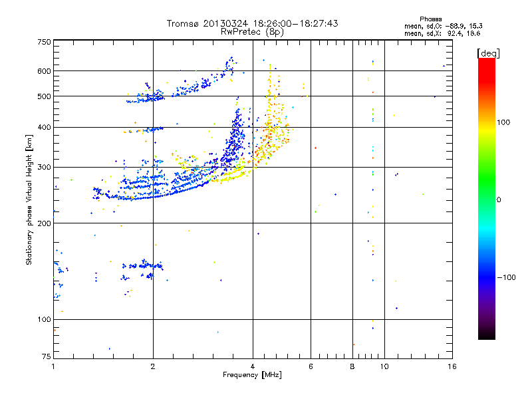Click the frequency axis tick "16"
This screenshot has width=532, height=399.
click(x=452, y=366)
